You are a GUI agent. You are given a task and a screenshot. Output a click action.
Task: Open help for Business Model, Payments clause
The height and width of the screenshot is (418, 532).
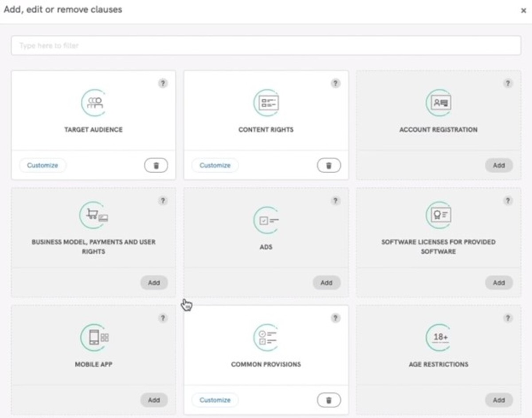point(163,201)
